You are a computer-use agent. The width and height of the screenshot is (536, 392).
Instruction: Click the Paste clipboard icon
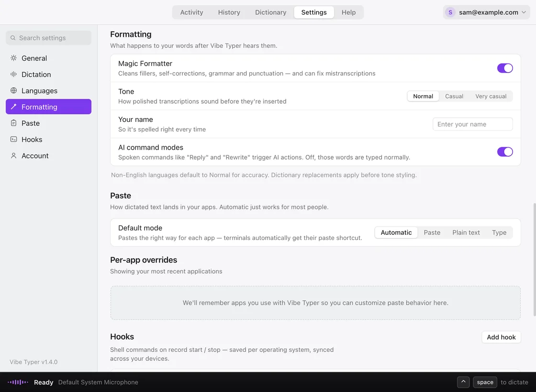[x=14, y=123]
